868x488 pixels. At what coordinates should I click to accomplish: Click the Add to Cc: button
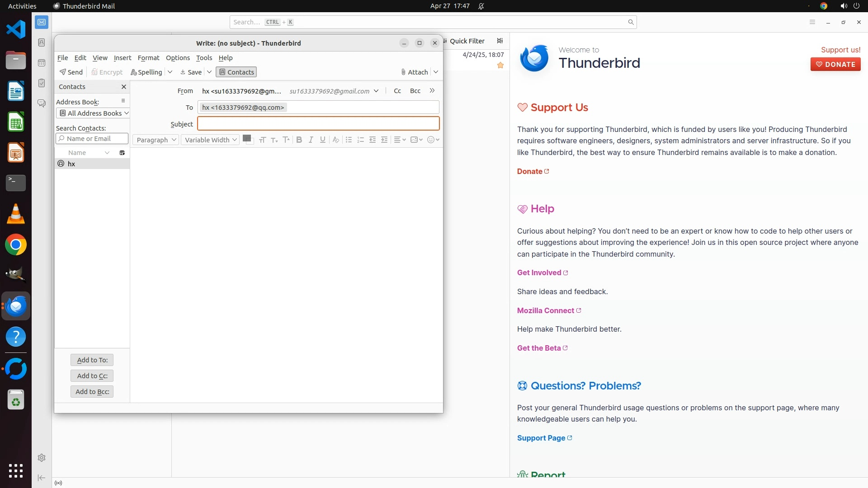92,376
